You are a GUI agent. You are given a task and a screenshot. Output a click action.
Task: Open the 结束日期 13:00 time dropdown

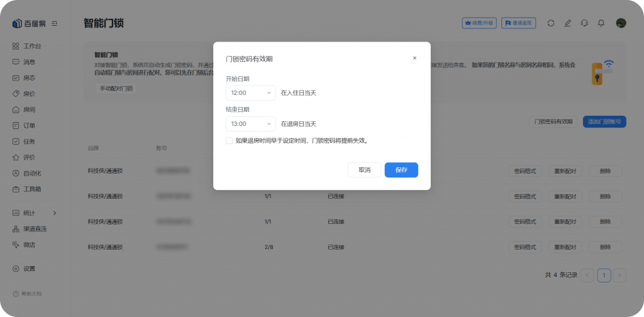click(250, 124)
